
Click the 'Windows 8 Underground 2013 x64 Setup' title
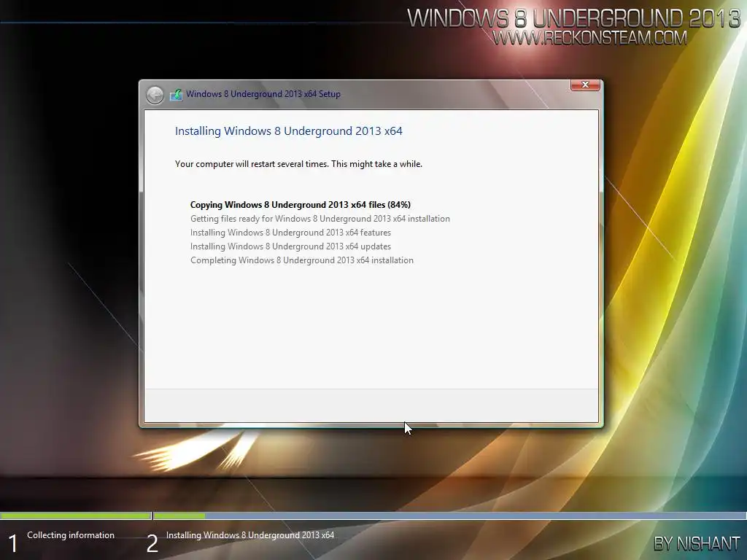click(263, 94)
